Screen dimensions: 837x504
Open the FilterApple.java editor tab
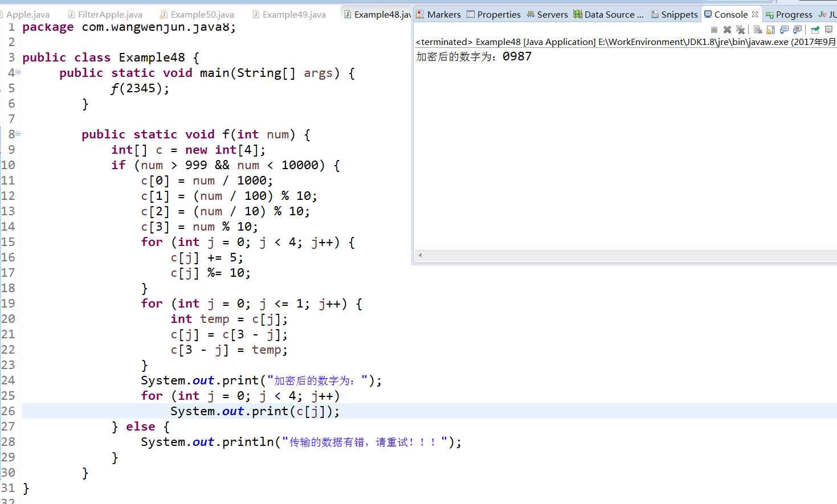[105, 14]
